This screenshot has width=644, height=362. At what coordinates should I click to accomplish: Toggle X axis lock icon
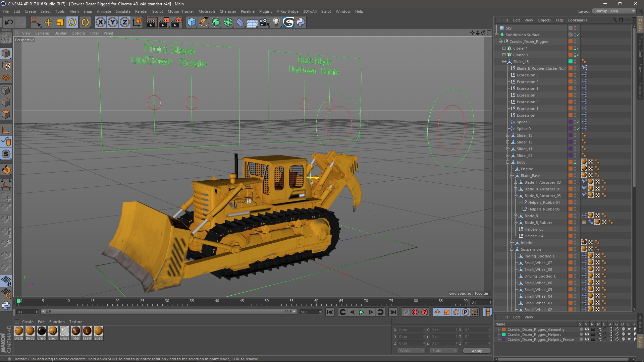coord(100,22)
